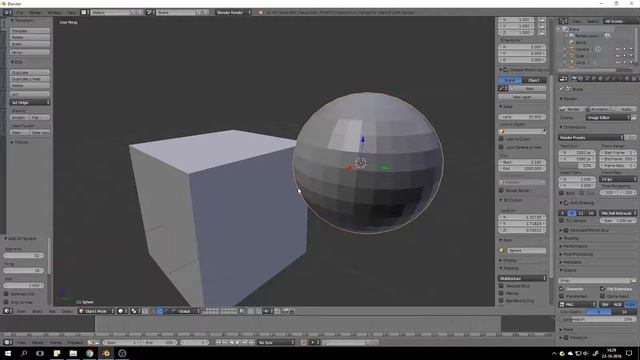The width and height of the screenshot is (640, 360).
Task: Click the play animation button in timeline
Action: click(238, 342)
